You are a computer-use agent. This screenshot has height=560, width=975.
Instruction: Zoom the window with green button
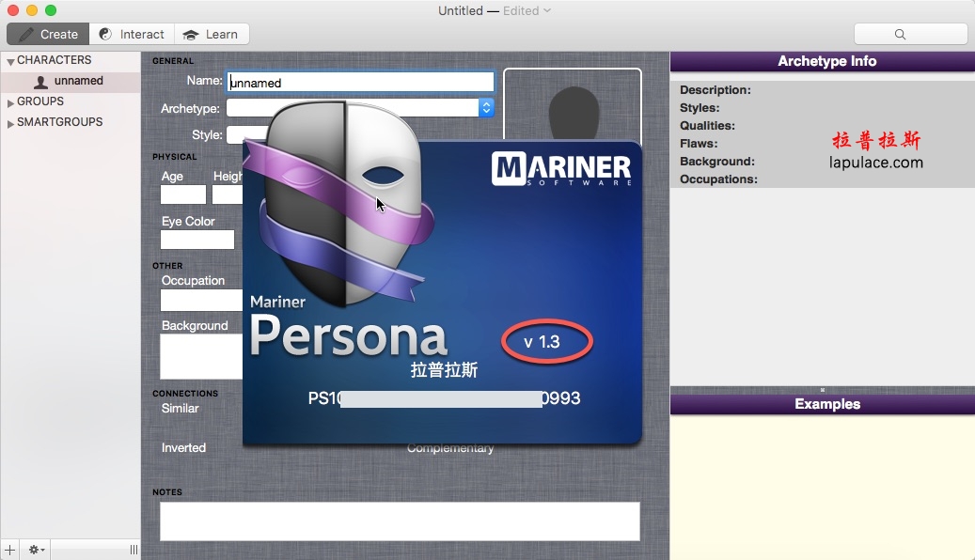[51, 10]
